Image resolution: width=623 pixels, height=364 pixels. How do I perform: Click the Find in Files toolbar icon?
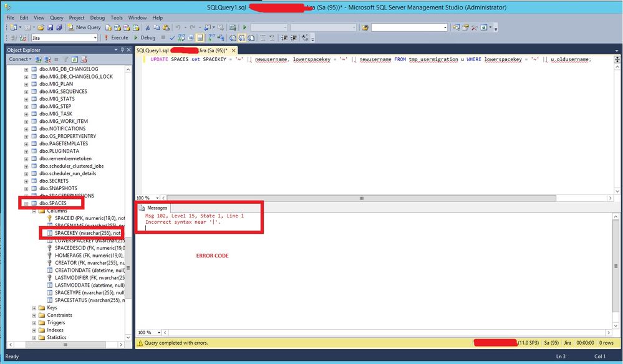tap(365, 27)
